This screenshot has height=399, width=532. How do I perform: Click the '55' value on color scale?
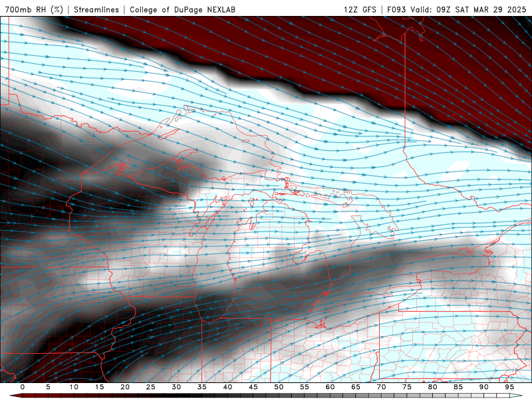305,387
